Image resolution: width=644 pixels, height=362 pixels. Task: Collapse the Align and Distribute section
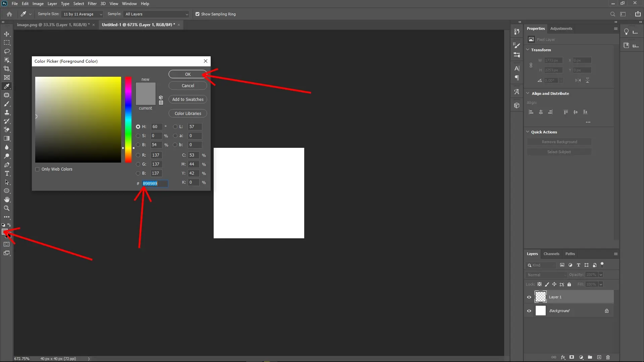click(528, 94)
